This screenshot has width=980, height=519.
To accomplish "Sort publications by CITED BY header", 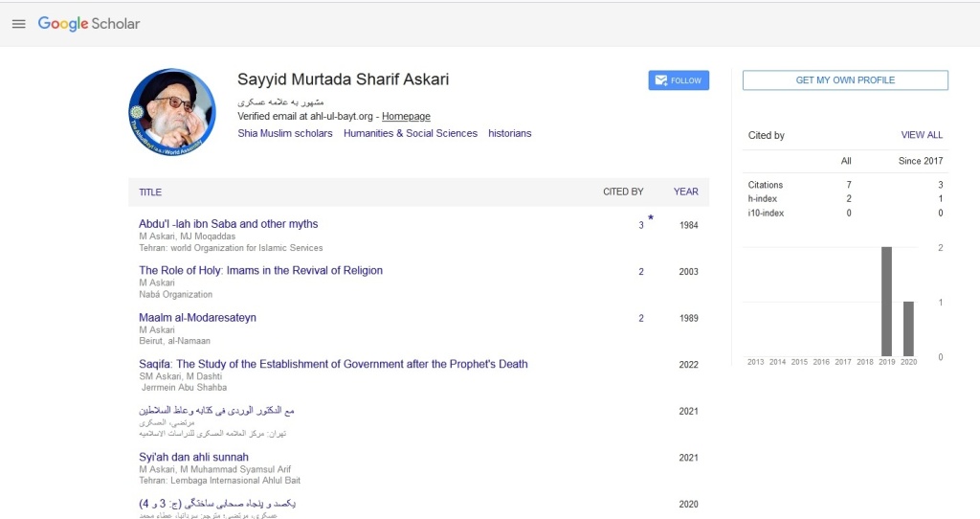I will tap(623, 192).
